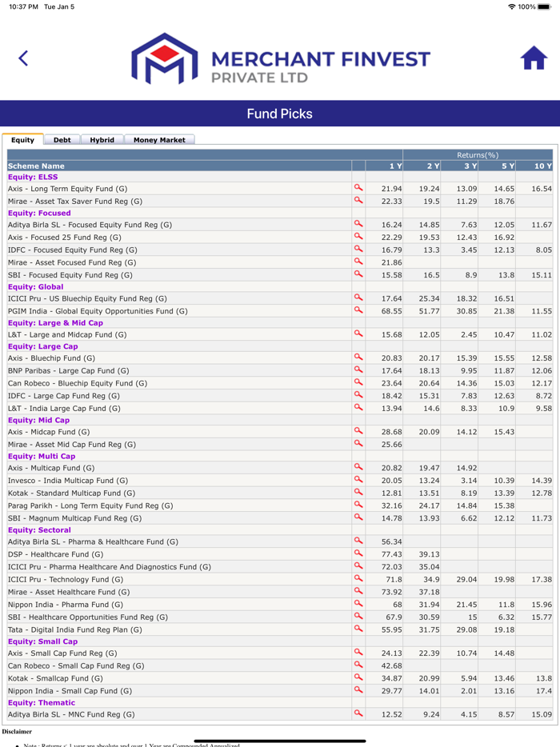Open details for Tata Digital India Fund
Viewport: 560px width, 747px height.
click(x=358, y=629)
